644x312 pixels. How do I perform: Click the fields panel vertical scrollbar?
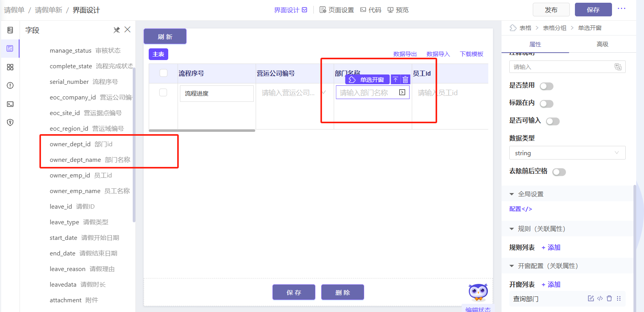click(x=134, y=145)
